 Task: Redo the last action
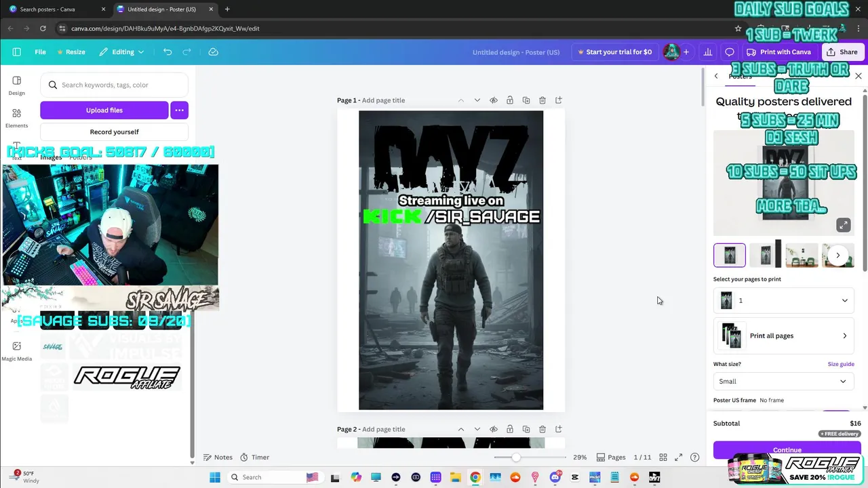tap(186, 52)
